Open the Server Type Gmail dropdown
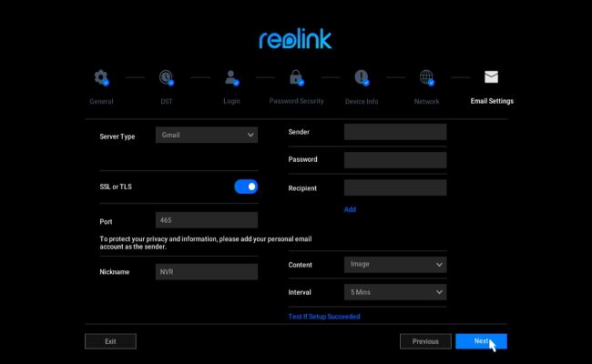592x364 pixels. pyautogui.click(x=207, y=136)
